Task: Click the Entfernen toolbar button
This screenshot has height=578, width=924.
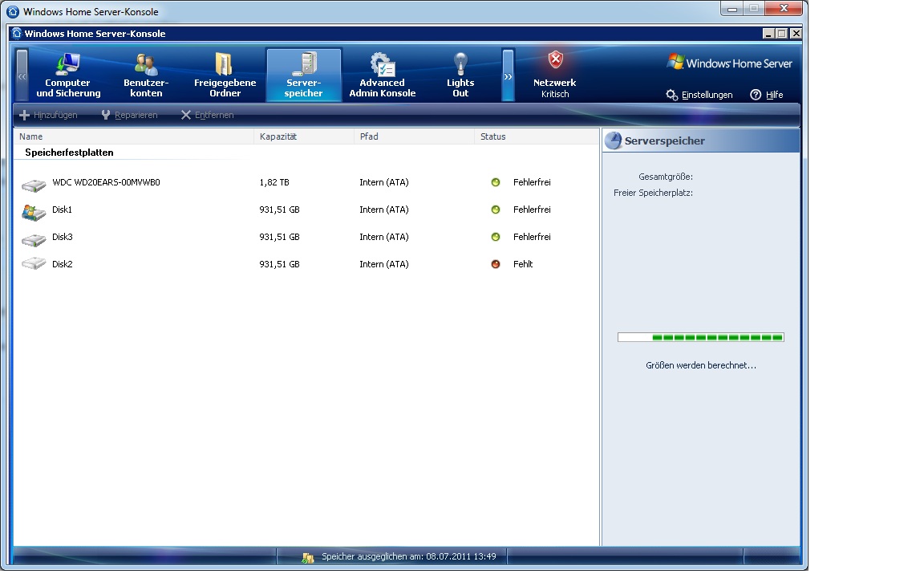Action: [207, 115]
